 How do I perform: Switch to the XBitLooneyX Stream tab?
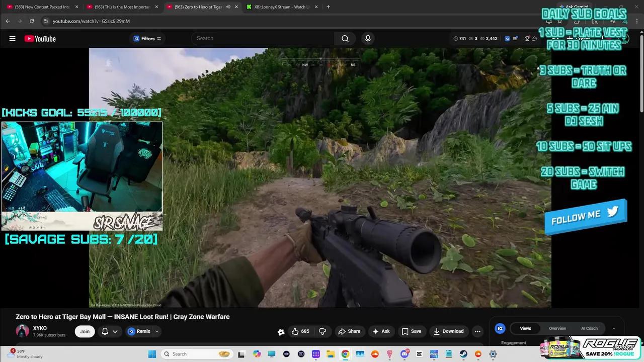[x=282, y=7]
